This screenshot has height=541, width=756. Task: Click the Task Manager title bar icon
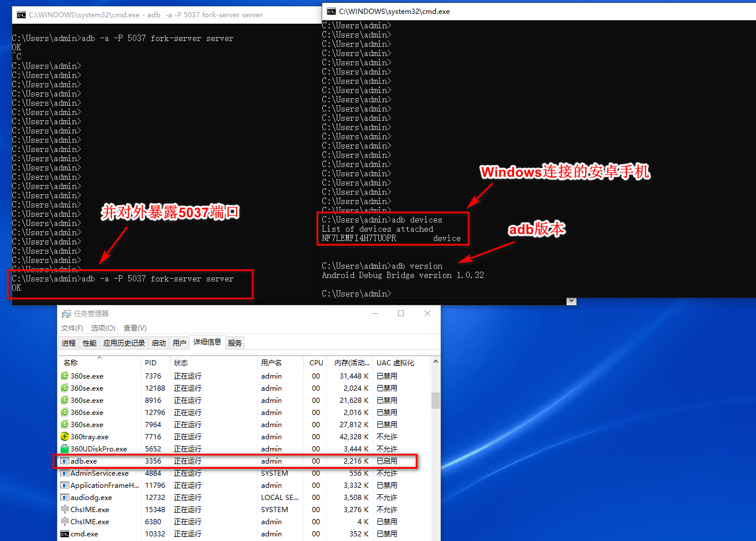(x=66, y=313)
